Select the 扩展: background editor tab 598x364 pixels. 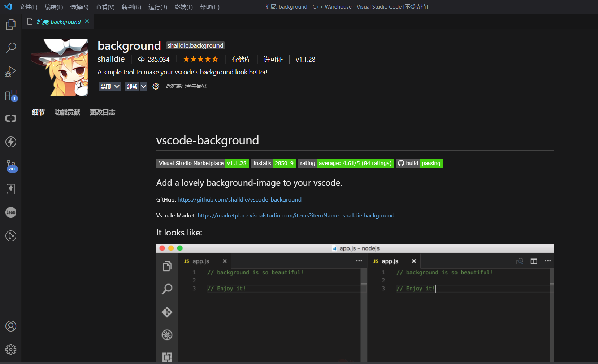[x=58, y=22]
